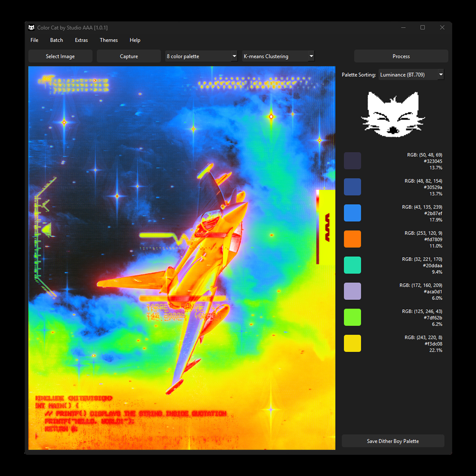Open the Extras menu

[x=81, y=40]
